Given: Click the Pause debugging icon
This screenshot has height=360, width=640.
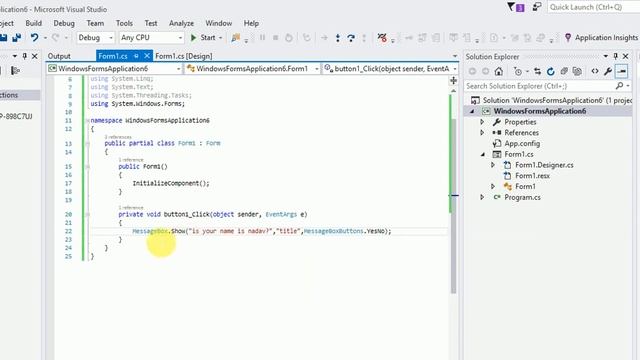Looking at the screenshot, I should pos(262,38).
